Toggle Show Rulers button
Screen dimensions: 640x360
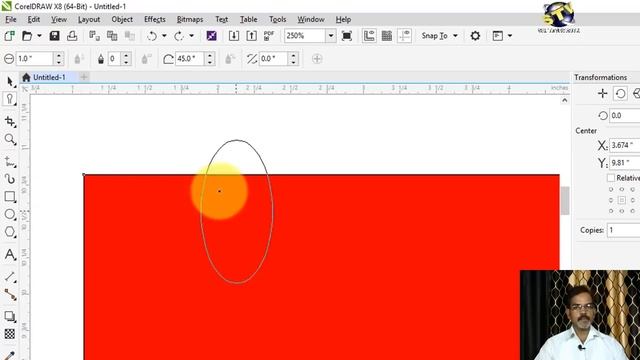[x=369, y=36]
